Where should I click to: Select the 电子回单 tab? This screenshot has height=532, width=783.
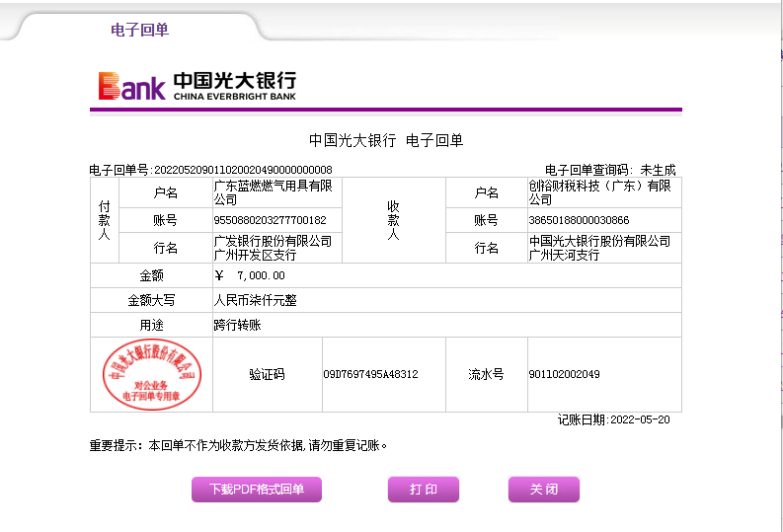pos(139,30)
